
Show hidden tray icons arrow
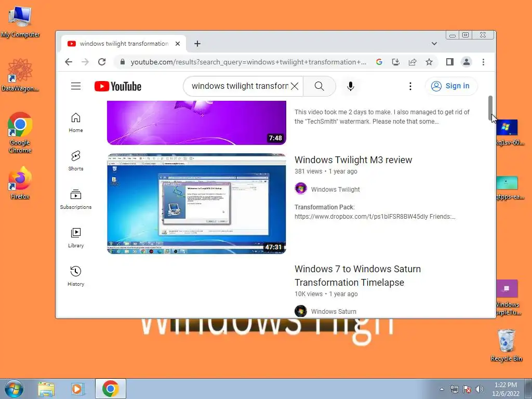pyautogui.click(x=442, y=389)
